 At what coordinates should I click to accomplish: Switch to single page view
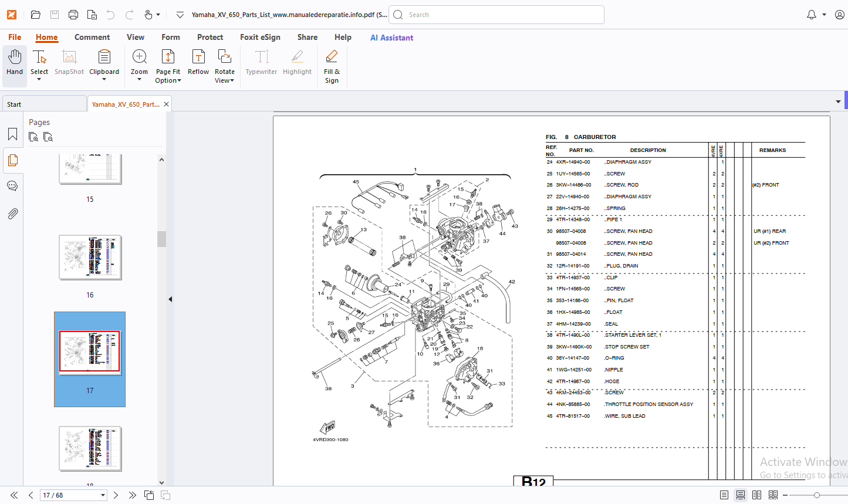pos(724,495)
